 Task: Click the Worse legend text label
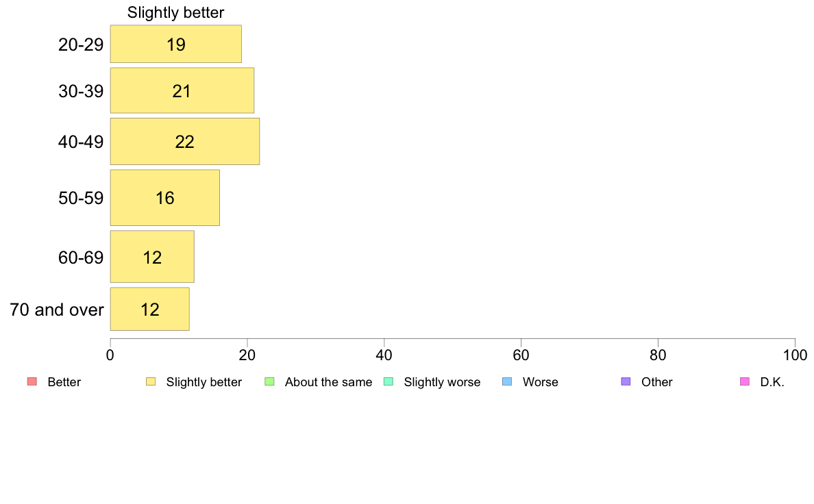[541, 382]
